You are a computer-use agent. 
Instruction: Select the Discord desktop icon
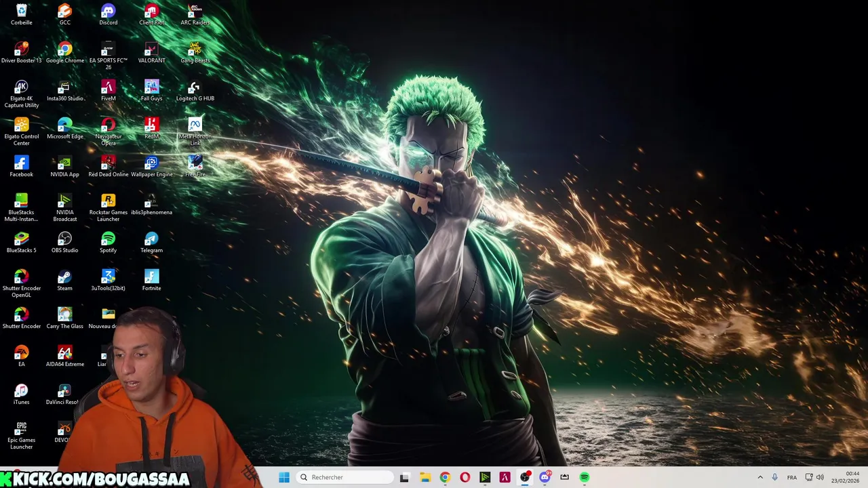(108, 15)
